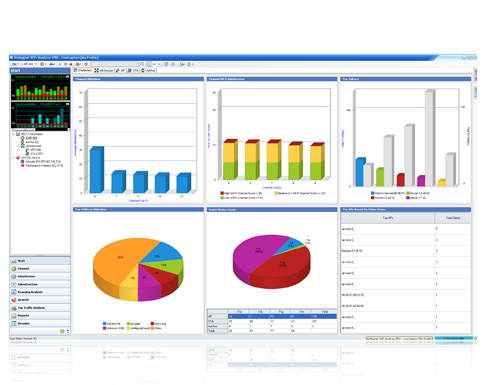Click the scan channel status bar text
The height and width of the screenshot is (385, 488).
(23, 339)
